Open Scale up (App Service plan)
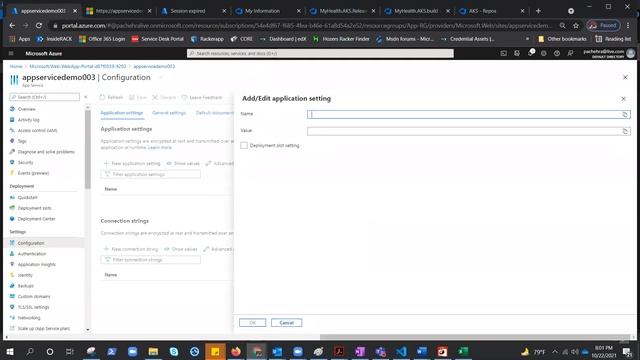The image size is (640, 360). (44, 328)
